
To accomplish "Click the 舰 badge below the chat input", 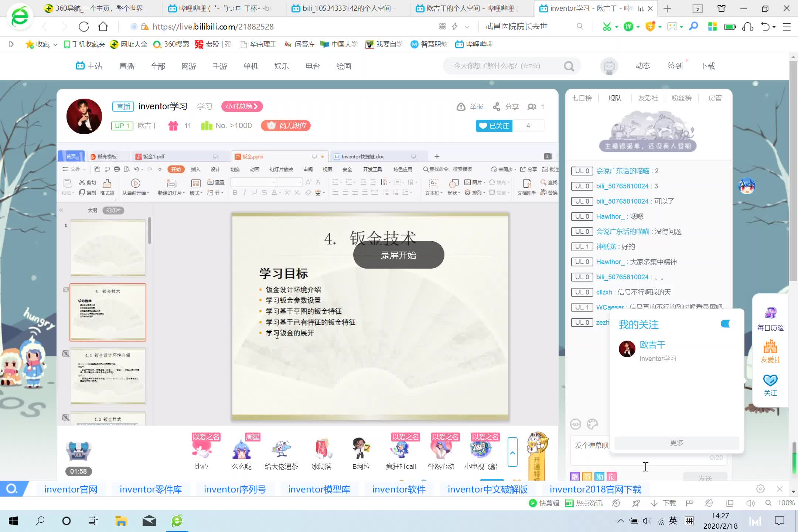I will click(575, 477).
